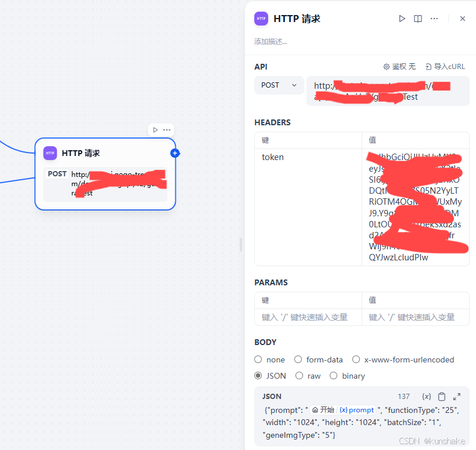Image resolution: width=476 pixels, height=450 pixels.
Task: Run the HTTP request from panel header
Action: tap(402, 19)
